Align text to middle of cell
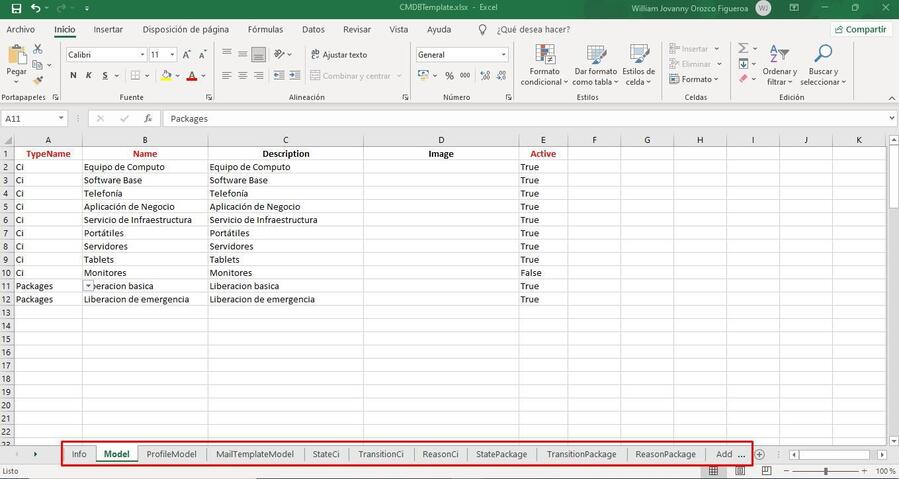The width and height of the screenshot is (899, 479). coord(243,54)
